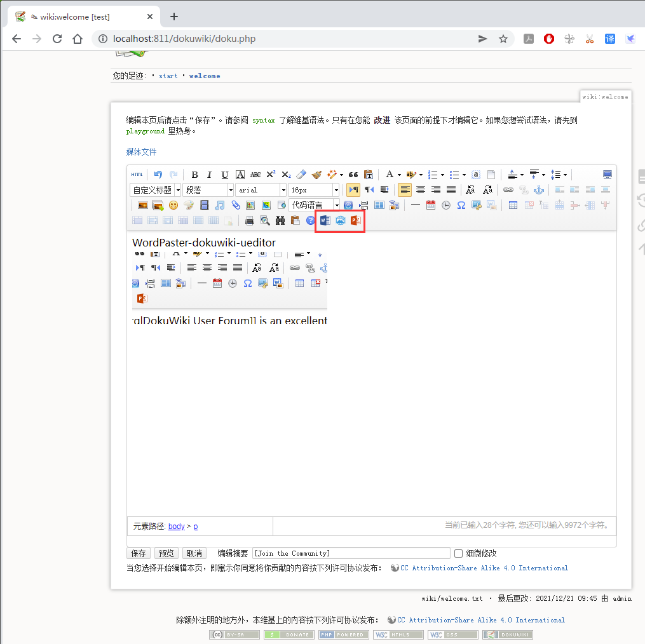
Task: Insert a horizontal rule line
Action: point(416,205)
